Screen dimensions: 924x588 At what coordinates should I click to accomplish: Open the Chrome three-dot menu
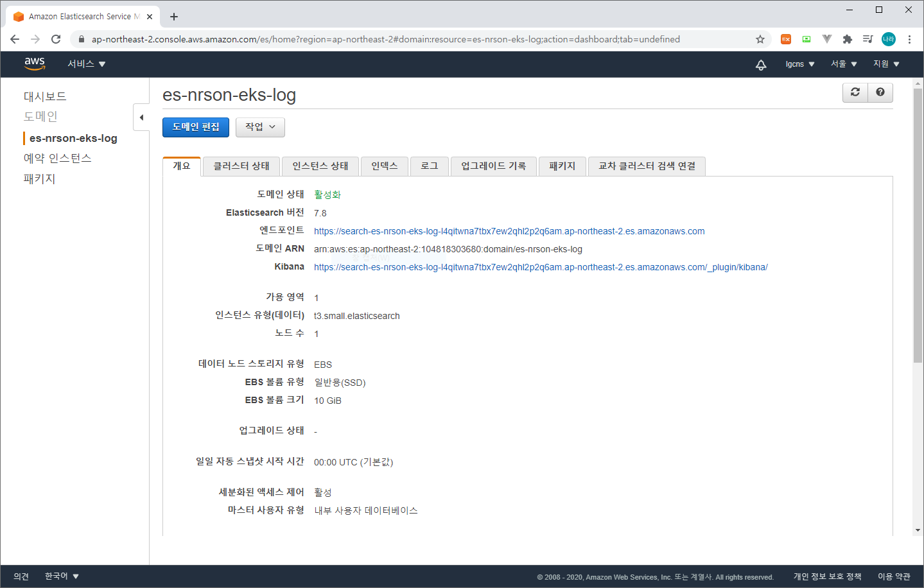909,39
